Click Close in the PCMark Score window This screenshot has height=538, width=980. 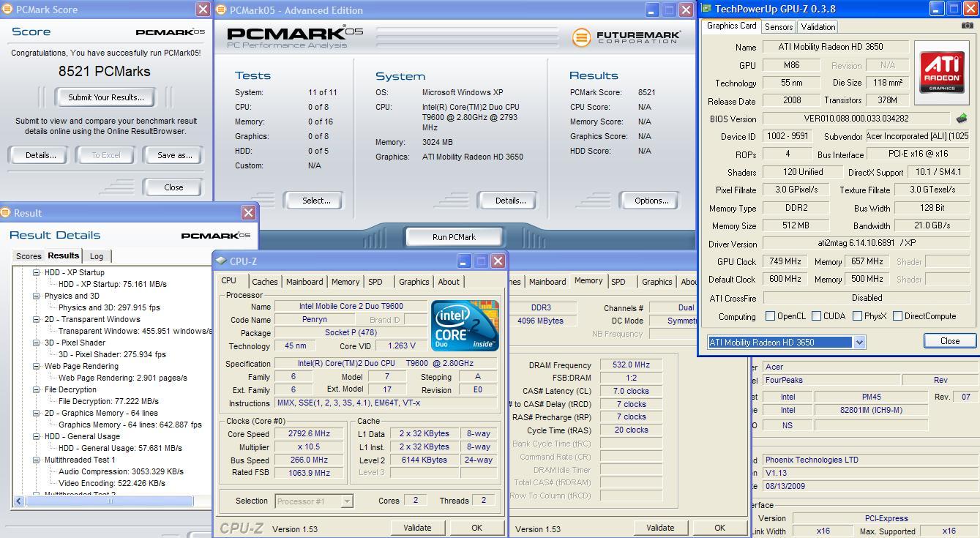(173, 187)
